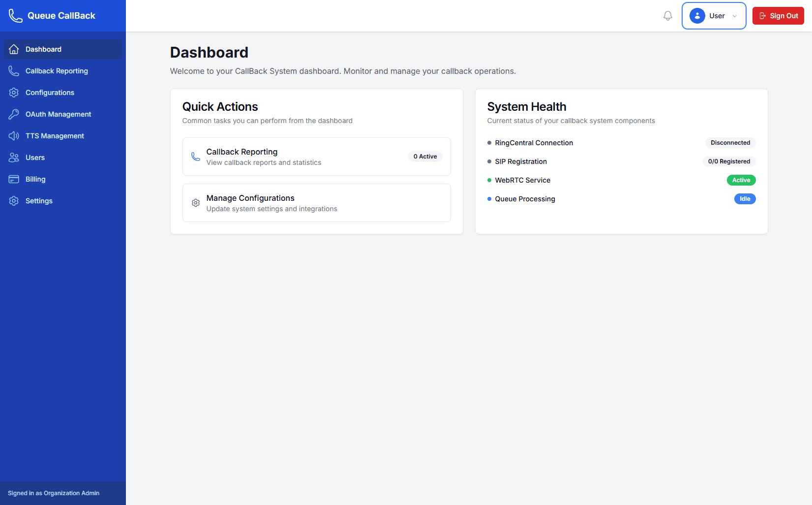The width and height of the screenshot is (812, 505).
Task: Open Billing via the card icon
Action: [14, 179]
